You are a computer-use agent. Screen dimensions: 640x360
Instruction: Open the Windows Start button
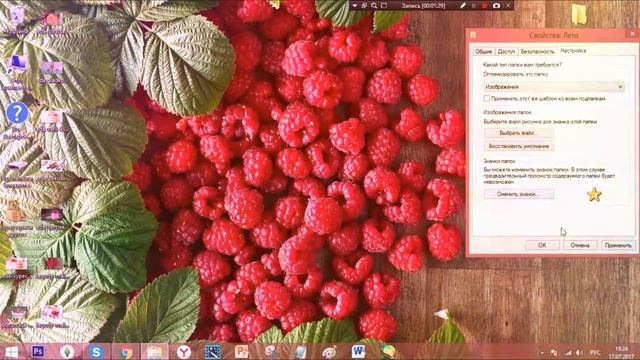pos(11,352)
